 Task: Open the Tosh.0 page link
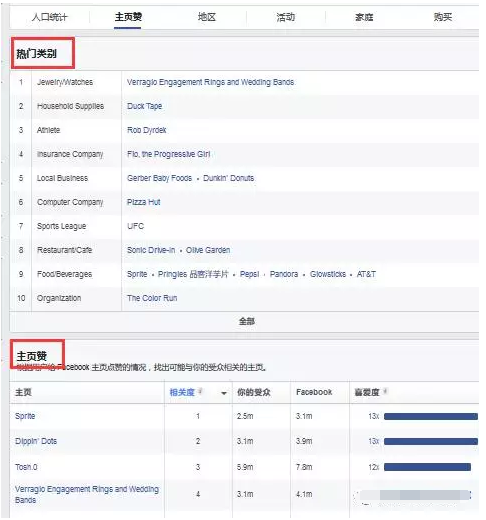pyautogui.click(x=26, y=467)
